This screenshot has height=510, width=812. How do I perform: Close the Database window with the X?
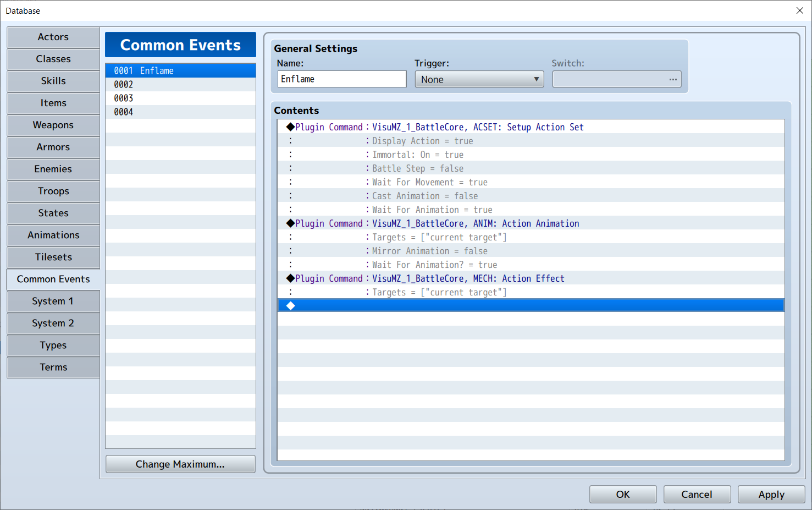(x=799, y=10)
